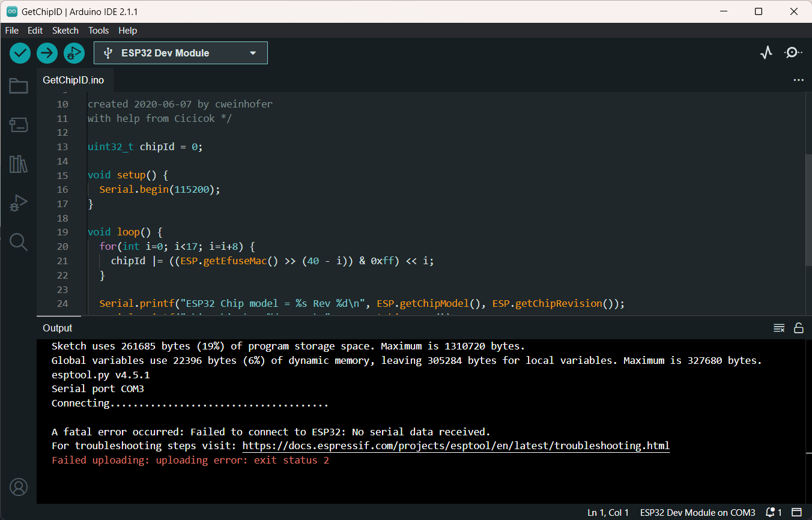
Task: Click 'created 2020-06-07 by cweinhofer' comment
Action: [x=180, y=104]
